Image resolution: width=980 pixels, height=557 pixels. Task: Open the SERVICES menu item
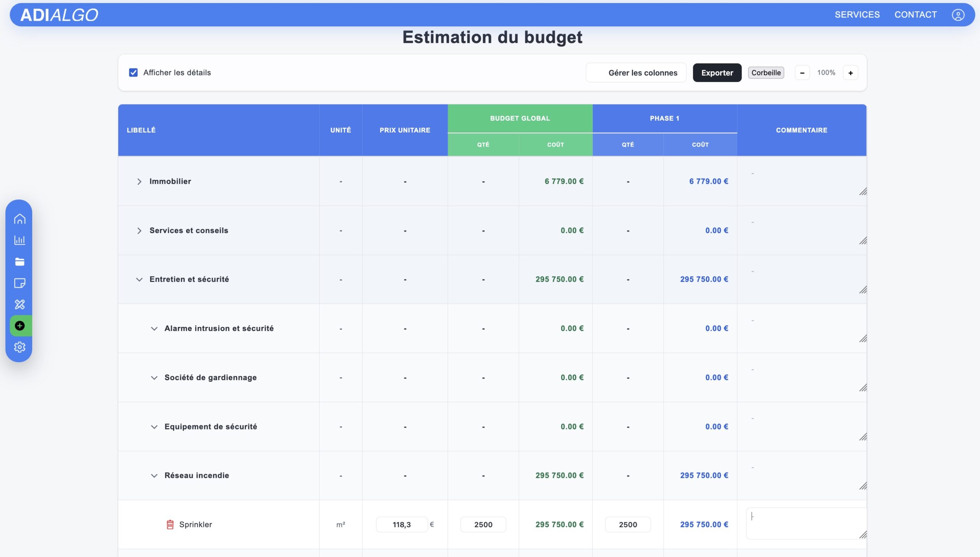pos(857,15)
